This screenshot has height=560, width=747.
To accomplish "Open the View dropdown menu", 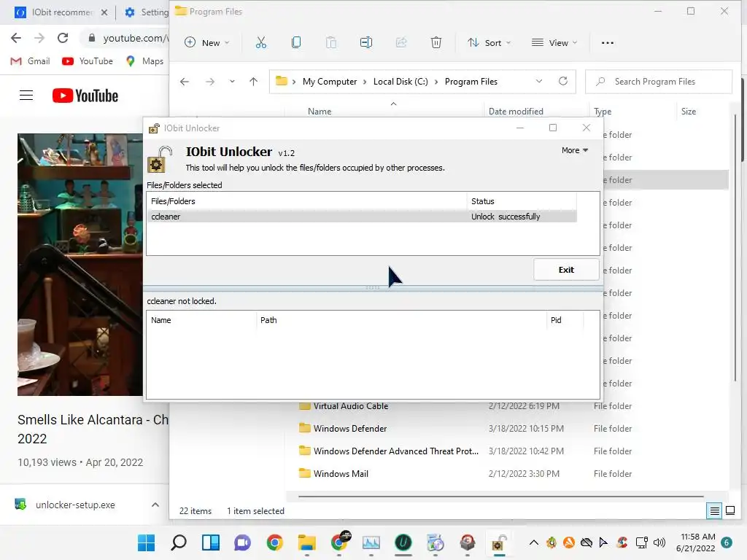I will click(554, 43).
